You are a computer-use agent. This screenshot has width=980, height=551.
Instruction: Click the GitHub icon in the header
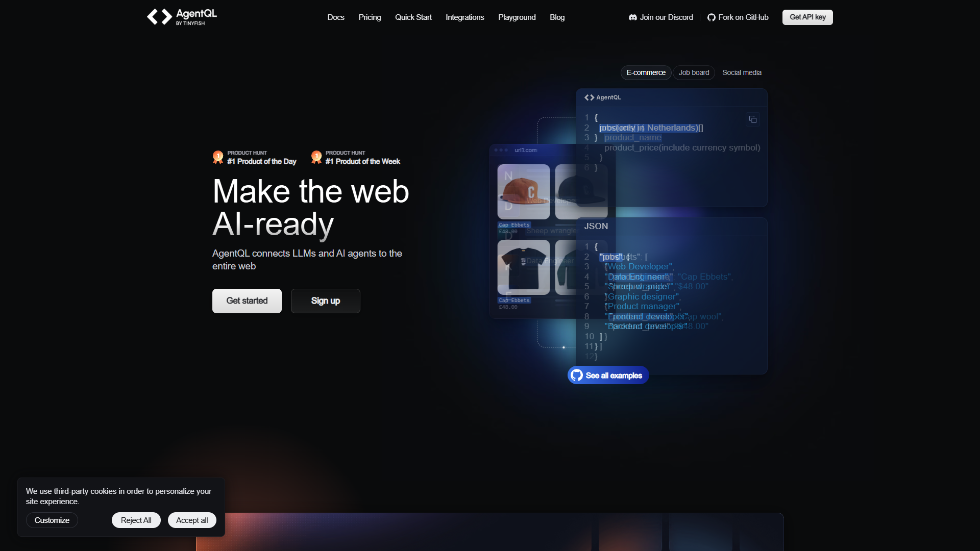tap(712, 17)
